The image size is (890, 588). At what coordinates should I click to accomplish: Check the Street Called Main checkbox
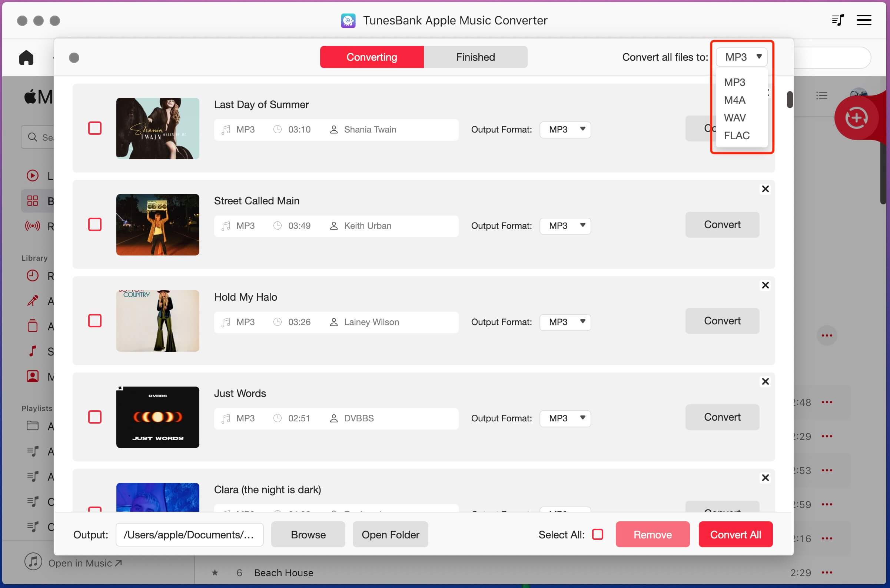pyautogui.click(x=94, y=225)
